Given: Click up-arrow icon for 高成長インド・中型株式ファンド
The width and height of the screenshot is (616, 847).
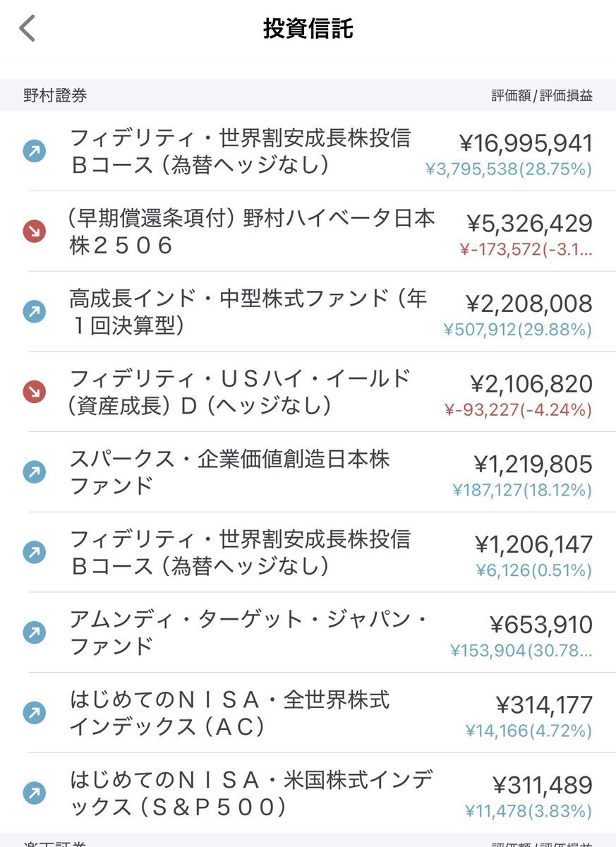Looking at the screenshot, I should (x=34, y=311).
